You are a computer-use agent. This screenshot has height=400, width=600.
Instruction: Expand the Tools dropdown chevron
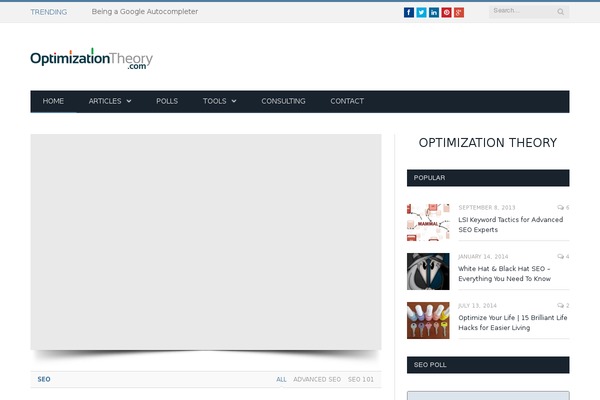234,101
